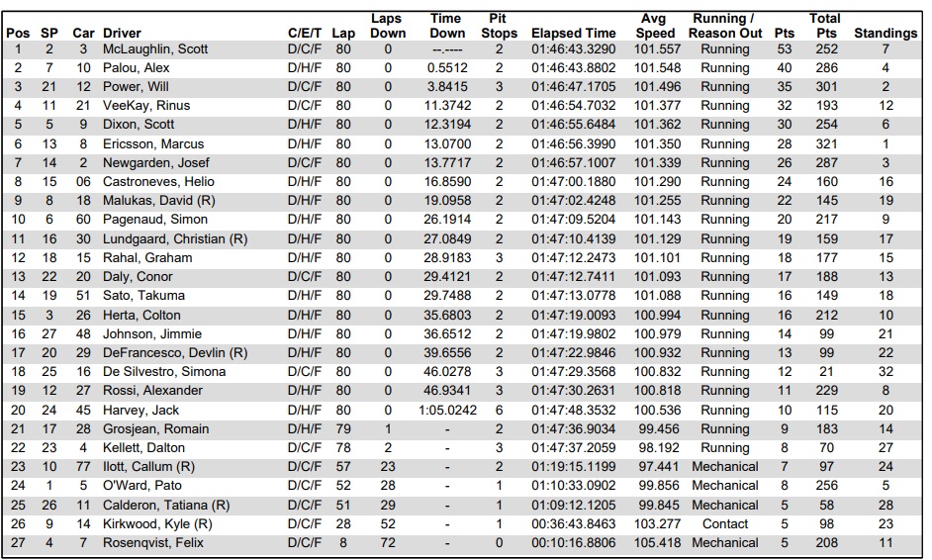This screenshot has height=560, width=932.
Task: Select driver name Palou, Alex
Action: [x=137, y=68]
